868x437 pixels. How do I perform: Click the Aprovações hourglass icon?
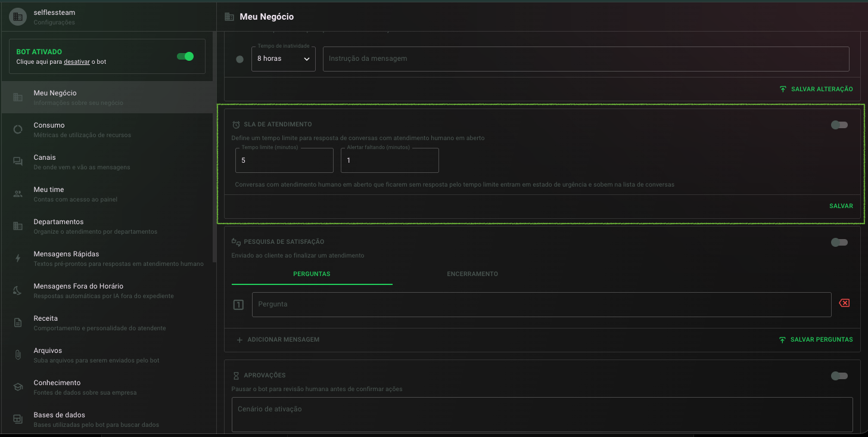click(237, 376)
